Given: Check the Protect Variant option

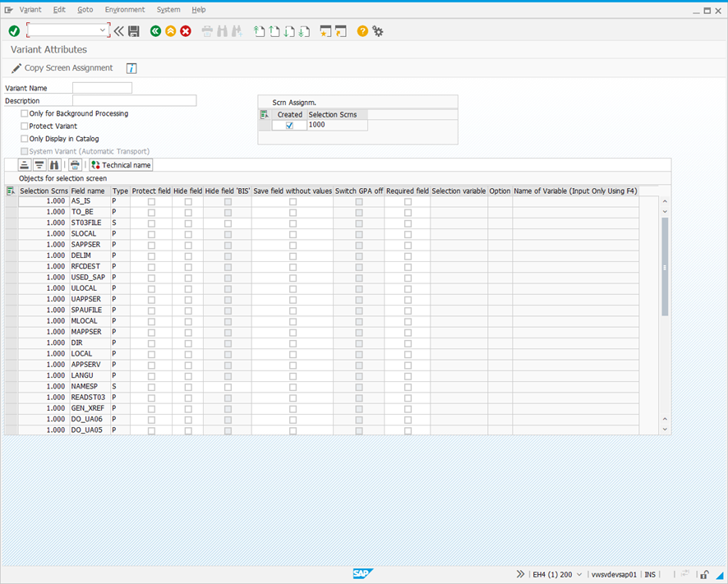Looking at the screenshot, I should [25, 126].
